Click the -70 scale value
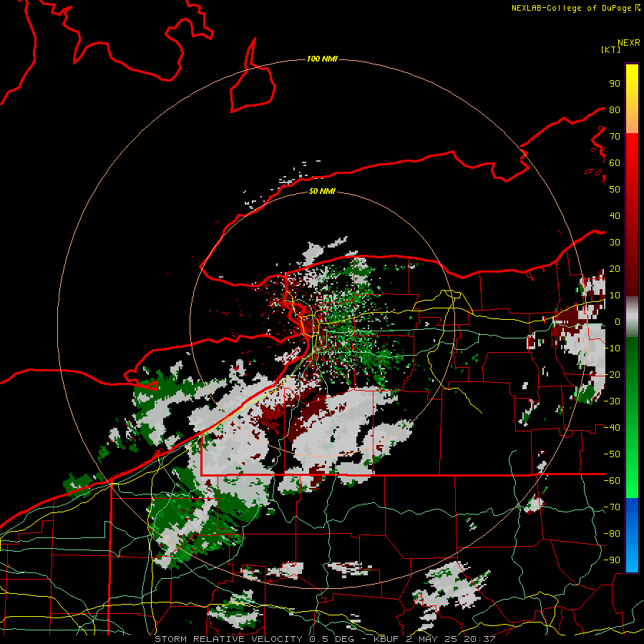The height and width of the screenshot is (644, 644). tap(612, 507)
